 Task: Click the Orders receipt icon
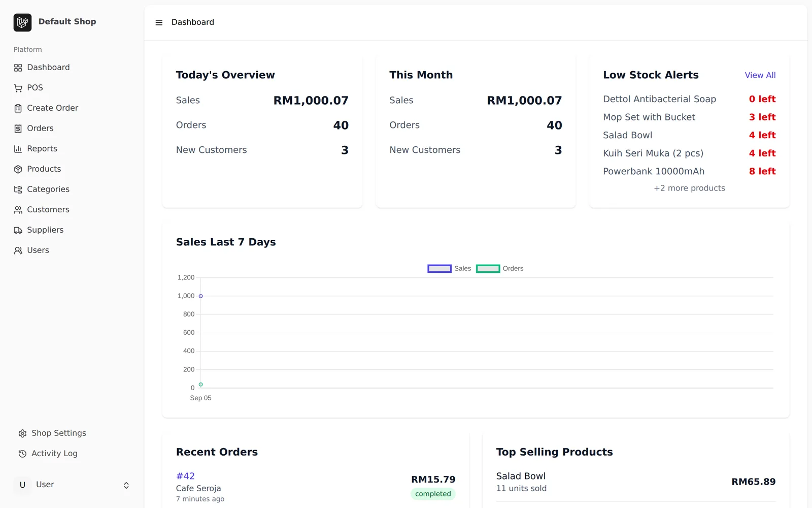click(18, 129)
